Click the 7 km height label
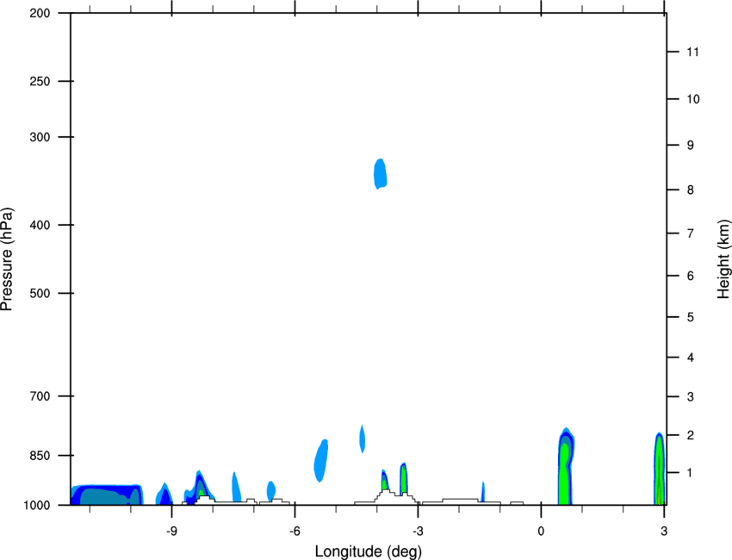This screenshot has height=560, width=732. click(x=691, y=233)
